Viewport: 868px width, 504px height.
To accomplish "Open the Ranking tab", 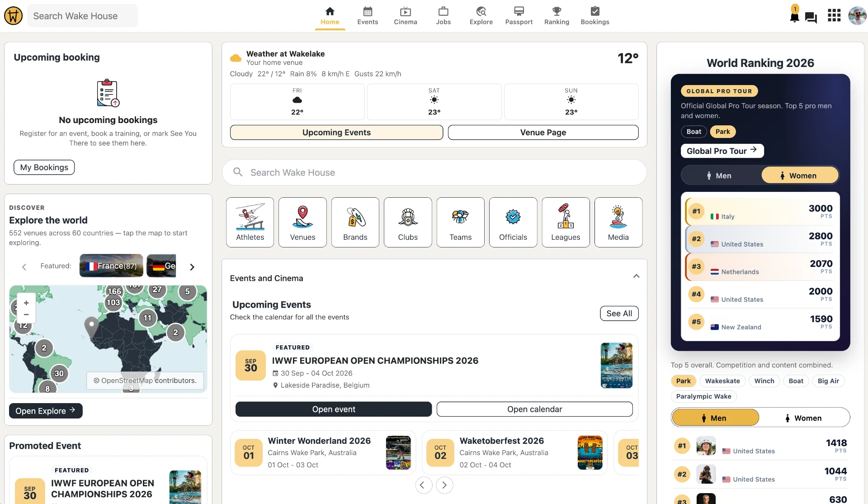I will tap(557, 16).
